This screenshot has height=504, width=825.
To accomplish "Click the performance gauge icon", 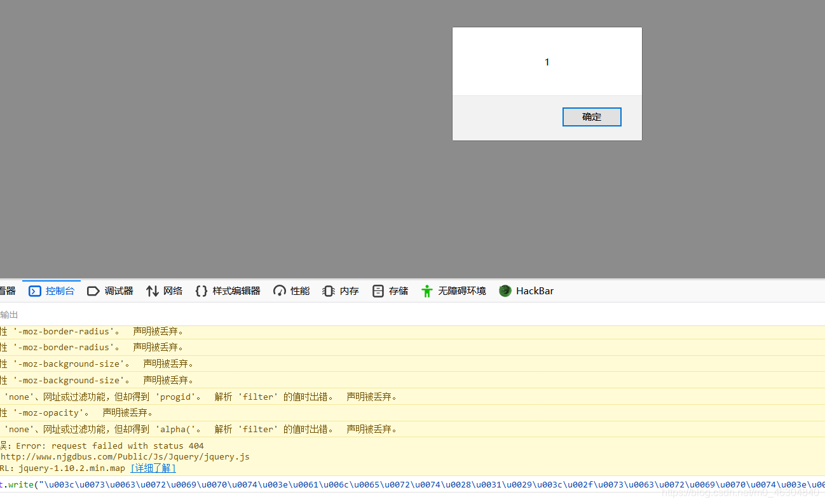I will (280, 291).
